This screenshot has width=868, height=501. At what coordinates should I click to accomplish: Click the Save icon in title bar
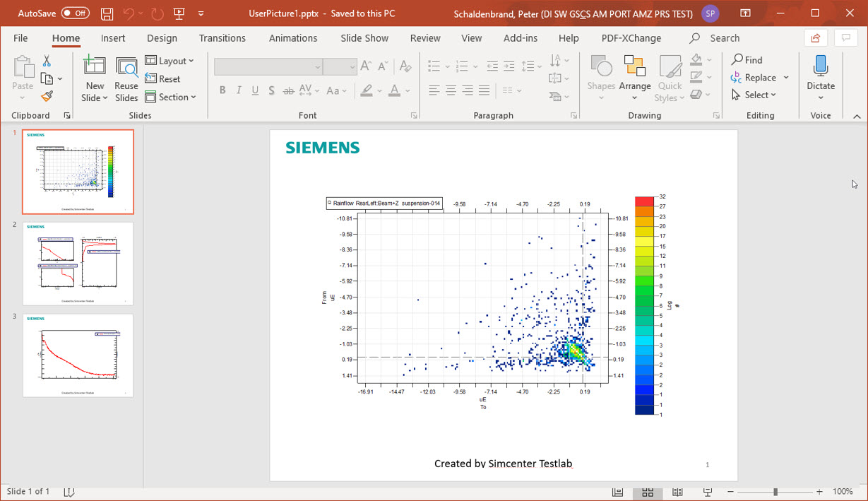click(x=107, y=13)
